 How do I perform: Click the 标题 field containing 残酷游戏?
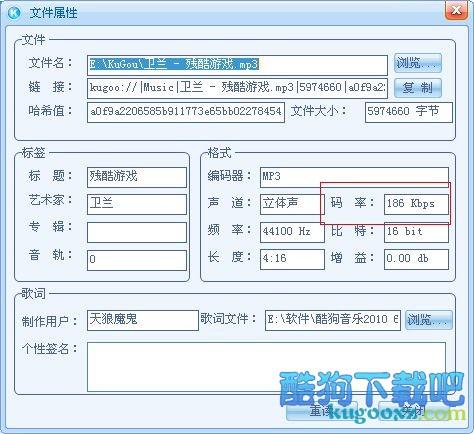tap(137, 177)
